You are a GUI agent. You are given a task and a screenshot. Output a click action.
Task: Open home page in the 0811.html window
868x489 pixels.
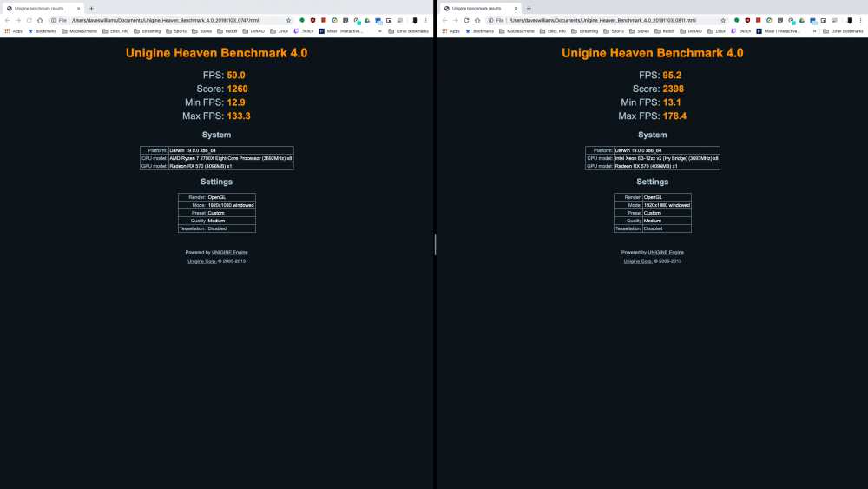[x=477, y=21]
